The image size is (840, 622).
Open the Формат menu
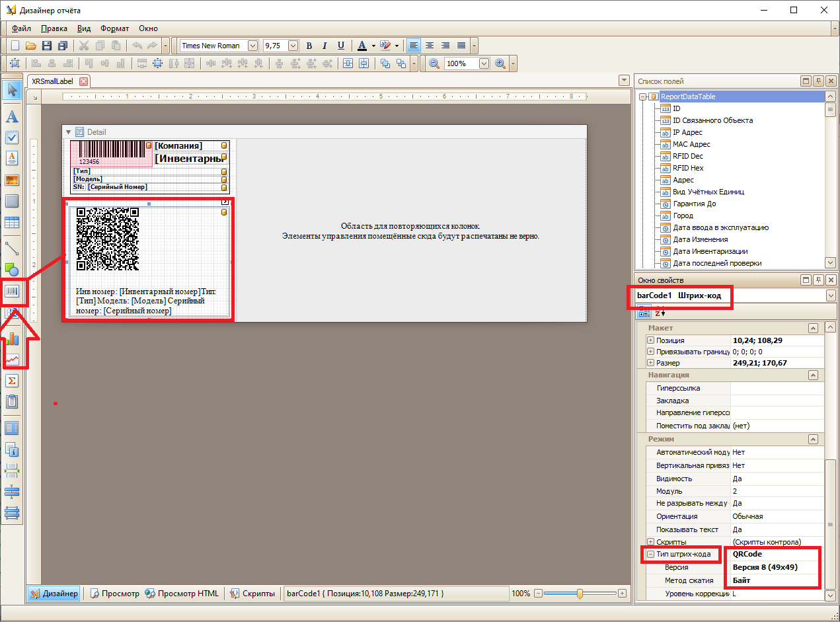point(115,28)
